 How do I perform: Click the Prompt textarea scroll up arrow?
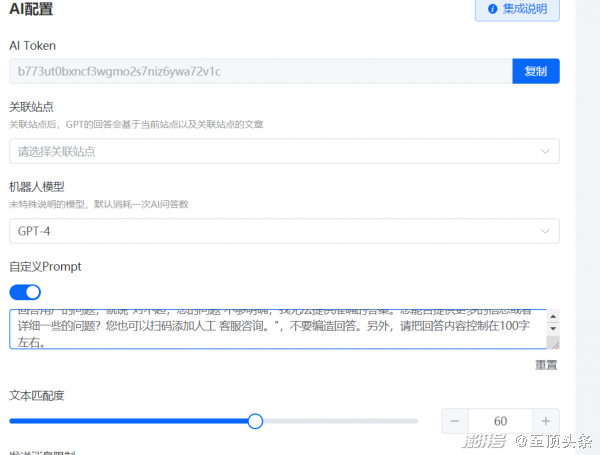(553, 317)
